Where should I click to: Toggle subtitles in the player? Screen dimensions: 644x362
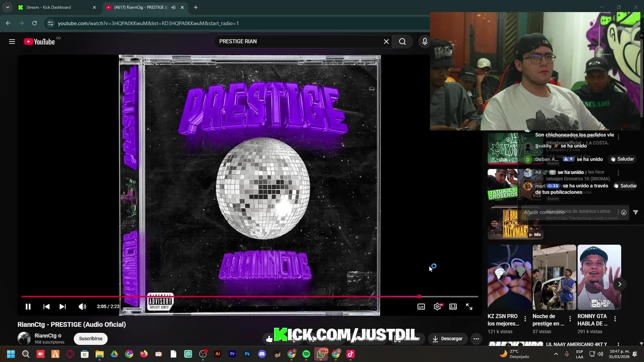click(x=421, y=307)
